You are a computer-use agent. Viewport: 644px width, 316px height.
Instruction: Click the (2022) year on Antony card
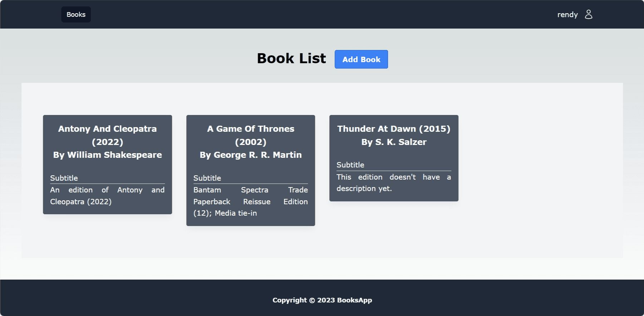click(107, 142)
